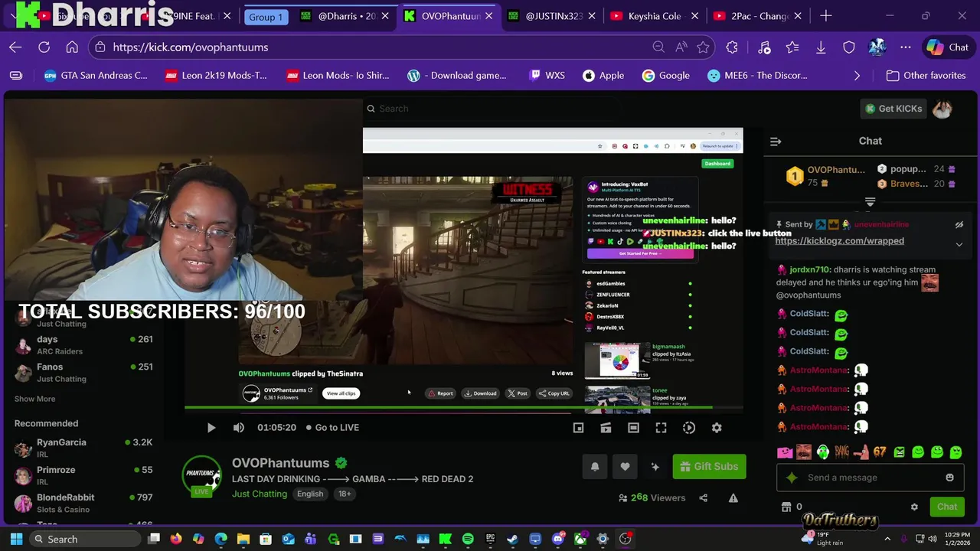Open Fanos channel in the sidebar
The image size is (980, 551).
pyautogui.click(x=83, y=373)
